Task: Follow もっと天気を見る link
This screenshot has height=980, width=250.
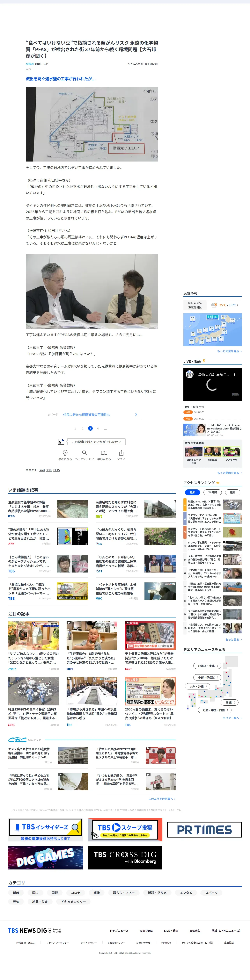Action: (x=229, y=351)
